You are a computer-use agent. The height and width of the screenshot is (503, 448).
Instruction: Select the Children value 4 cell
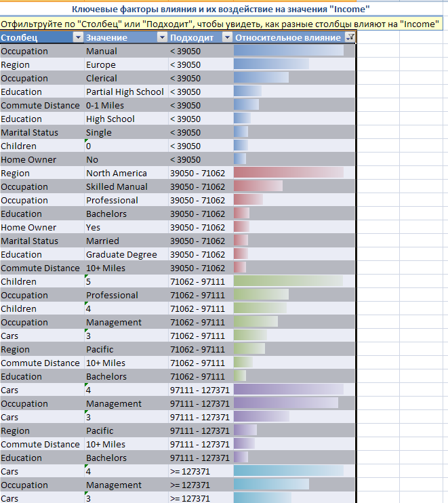point(126,308)
